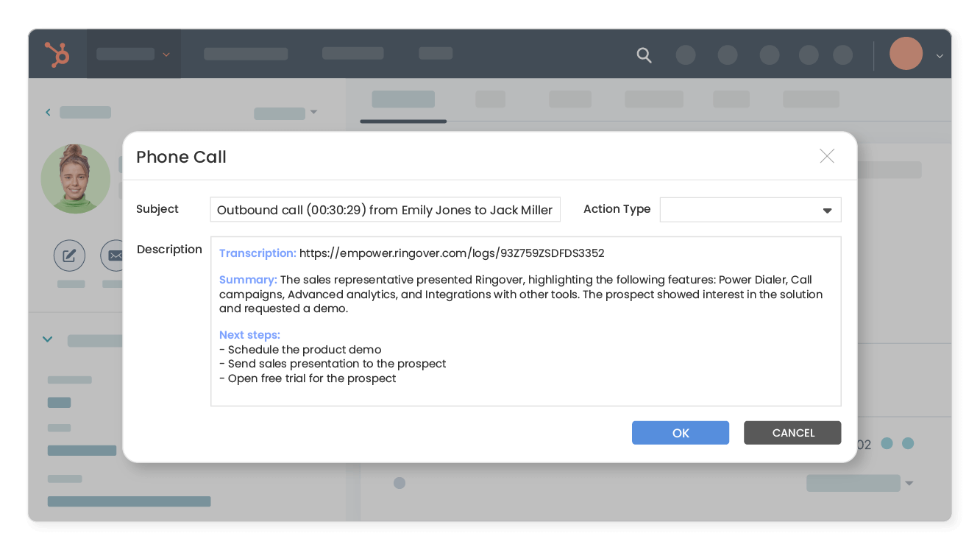Close the Phone Call dialog

click(x=827, y=156)
